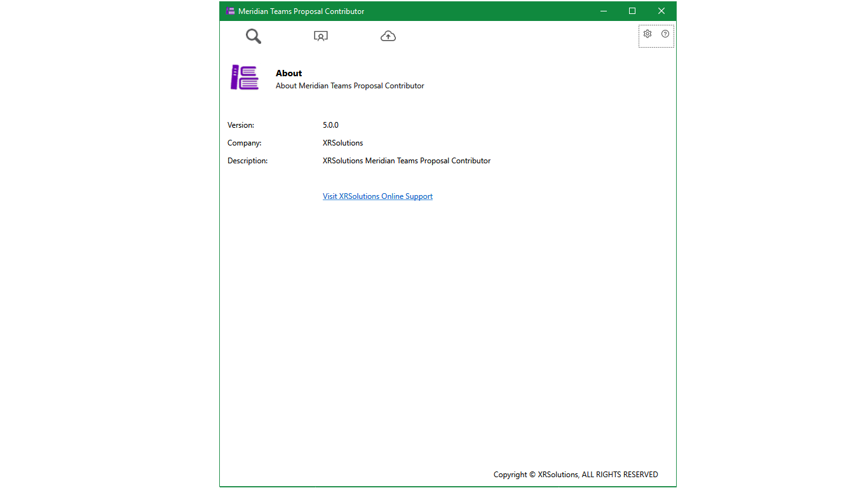
Task: Click the help question mark icon
Action: pos(665,34)
